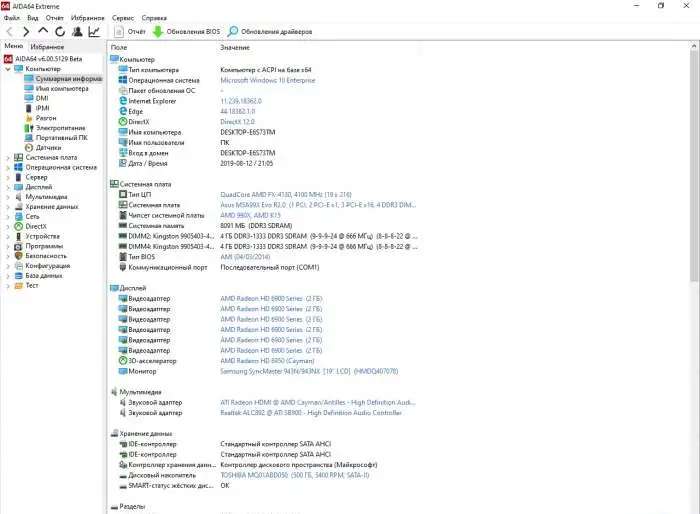This screenshot has height=514, width=700.
Task: Open the AMD 990X chipset link
Action: [x=250, y=215]
